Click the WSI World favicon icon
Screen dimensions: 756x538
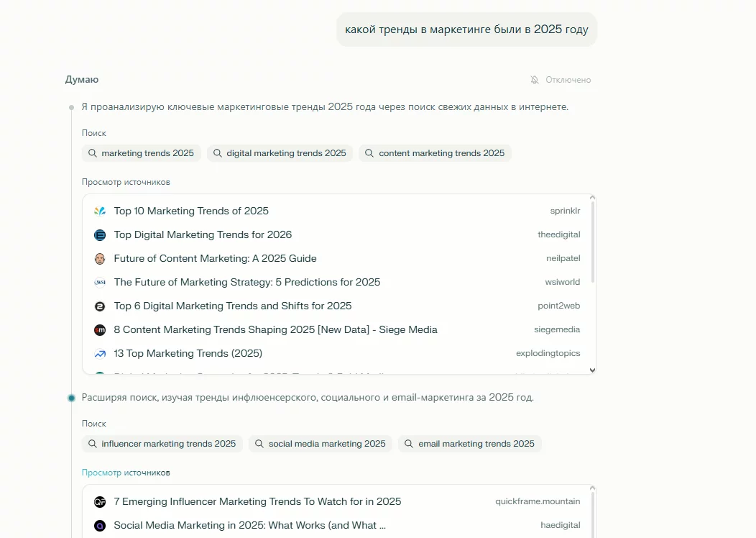coord(100,283)
